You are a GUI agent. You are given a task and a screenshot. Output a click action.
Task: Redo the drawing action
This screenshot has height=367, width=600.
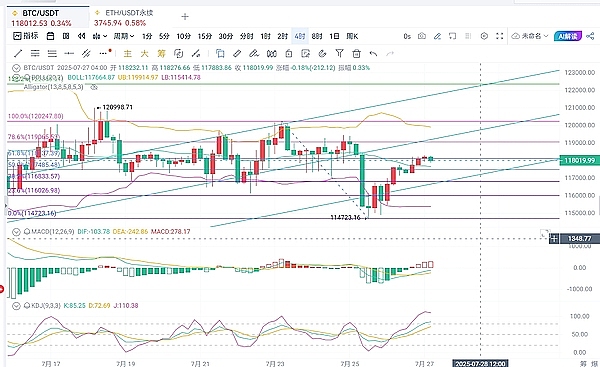point(390,54)
